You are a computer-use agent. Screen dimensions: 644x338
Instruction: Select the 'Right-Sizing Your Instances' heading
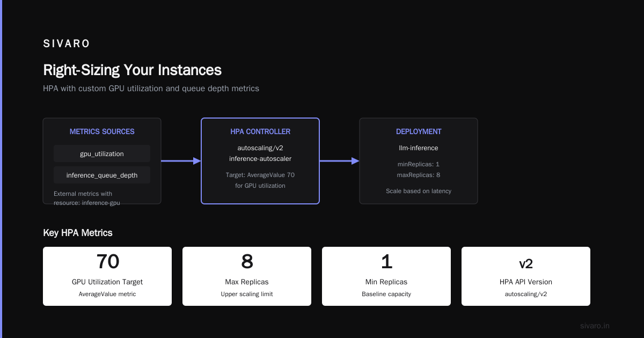(x=132, y=70)
